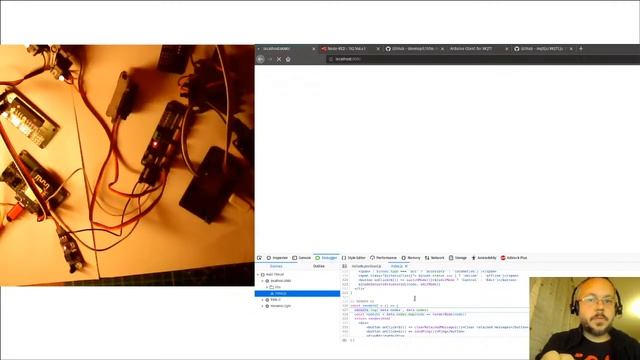Close the index.js editor tab

point(406,266)
